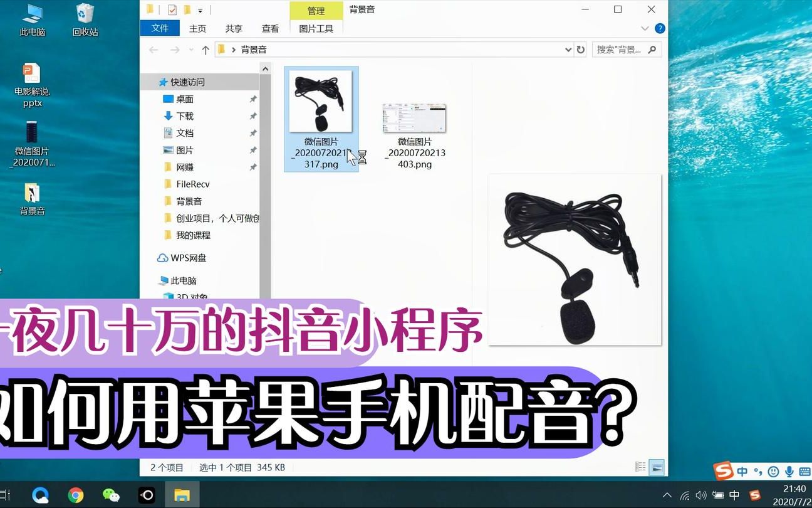Open Sogou voice input with the microphone icon

point(789,471)
